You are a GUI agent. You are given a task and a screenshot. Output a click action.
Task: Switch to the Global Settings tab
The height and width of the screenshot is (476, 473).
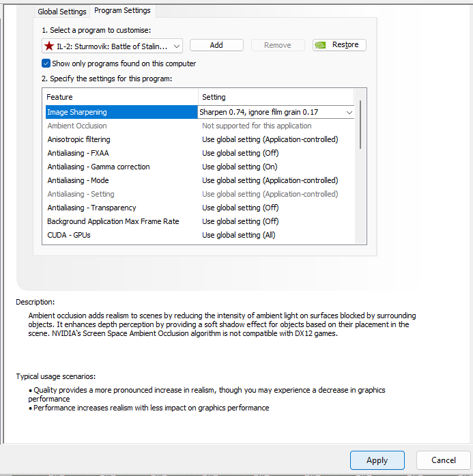[x=62, y=12]
